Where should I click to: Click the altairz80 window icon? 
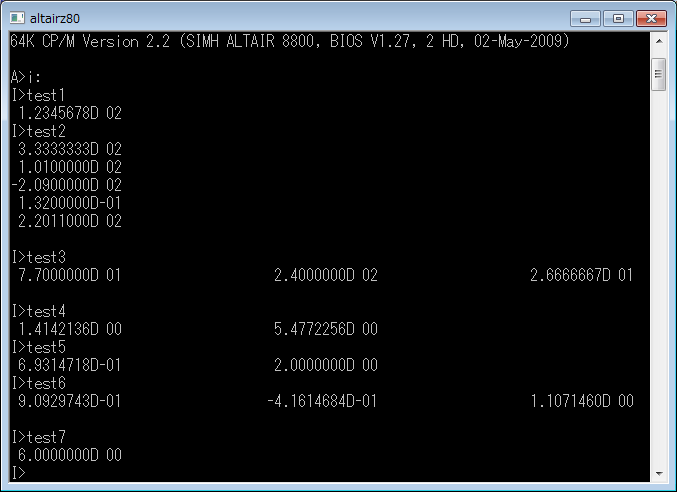(x=17, y=18)
